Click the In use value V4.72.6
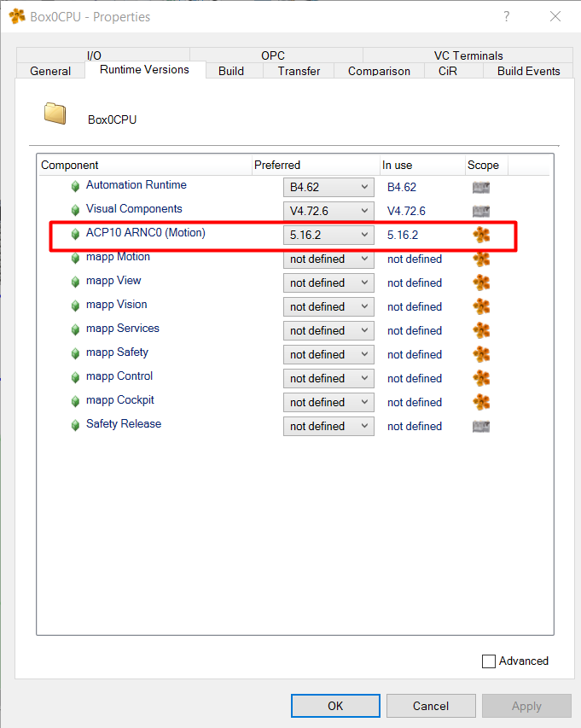Image resolution: width=581 pixels, height=728 pixels. coord(406,212)
